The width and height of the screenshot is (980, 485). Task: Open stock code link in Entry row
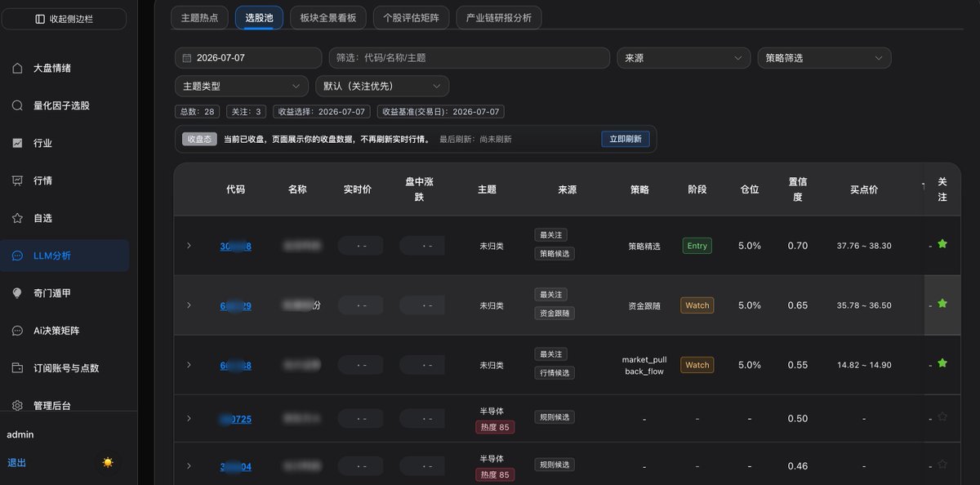tap(235, 247)
